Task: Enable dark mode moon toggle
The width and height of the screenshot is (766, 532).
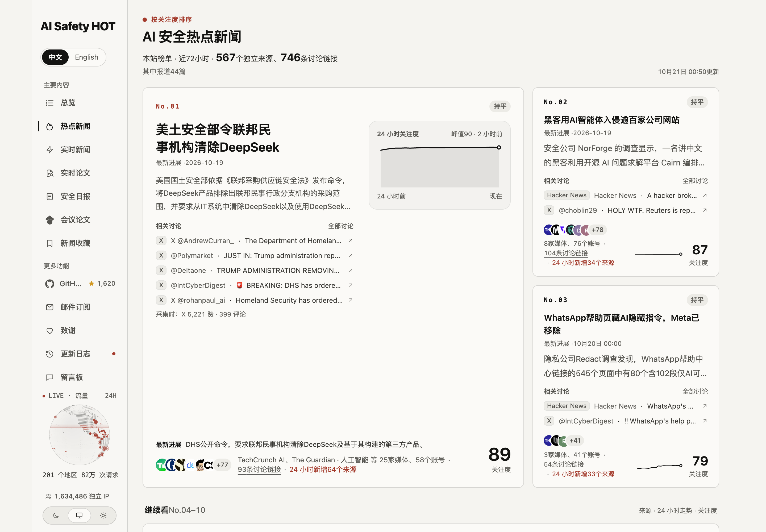Action: coord(56,515)
